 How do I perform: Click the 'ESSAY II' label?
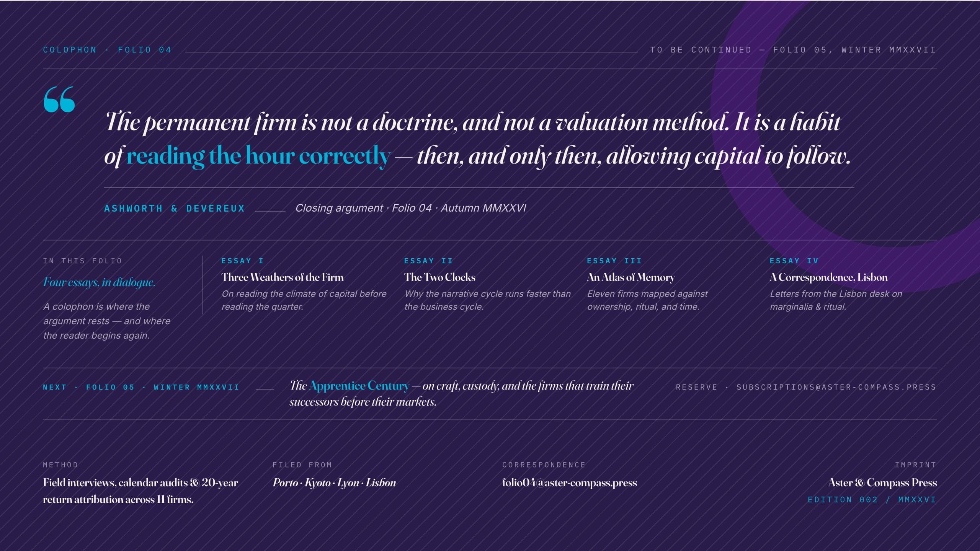(429, 261)
